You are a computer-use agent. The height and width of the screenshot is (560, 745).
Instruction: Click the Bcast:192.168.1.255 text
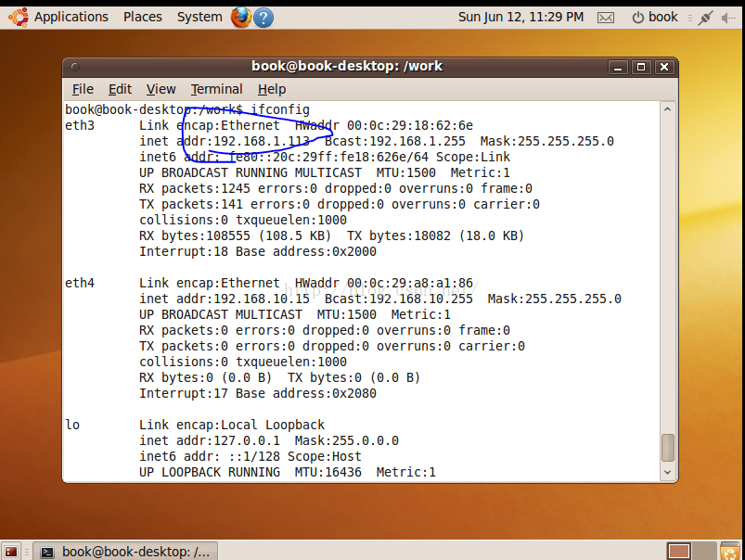pos(395,141)
